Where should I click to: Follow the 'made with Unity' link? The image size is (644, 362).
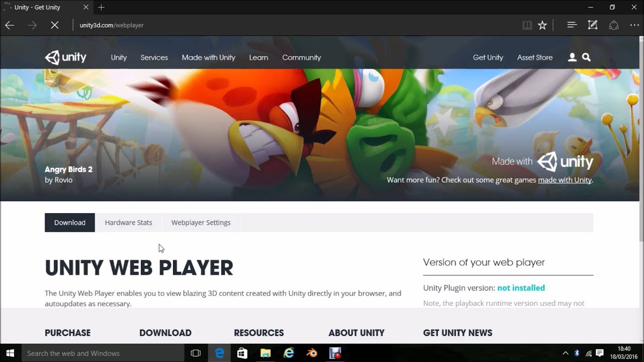pyautogui.click(x=565, y=180)
